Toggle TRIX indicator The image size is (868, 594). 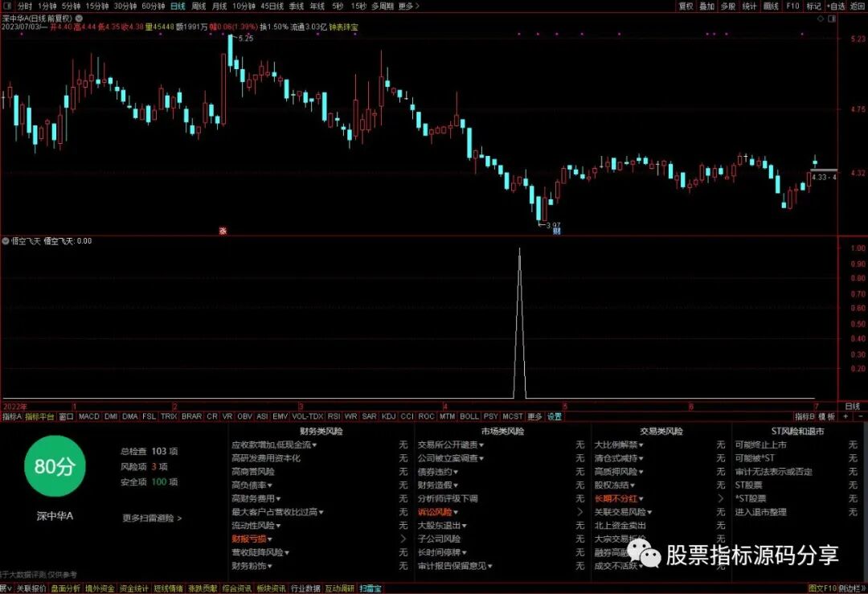(169, 416)
